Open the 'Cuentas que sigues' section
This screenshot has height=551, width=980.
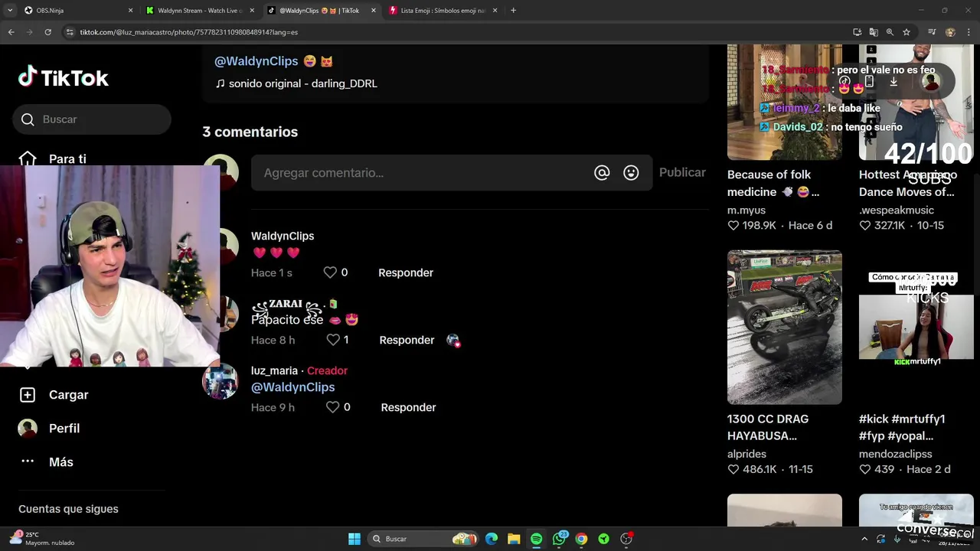click(x=68, y=509)
